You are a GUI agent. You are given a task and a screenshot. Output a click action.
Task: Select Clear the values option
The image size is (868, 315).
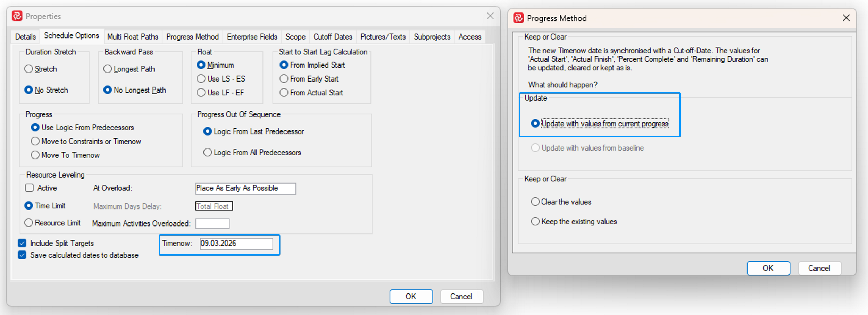click(535, 202)
